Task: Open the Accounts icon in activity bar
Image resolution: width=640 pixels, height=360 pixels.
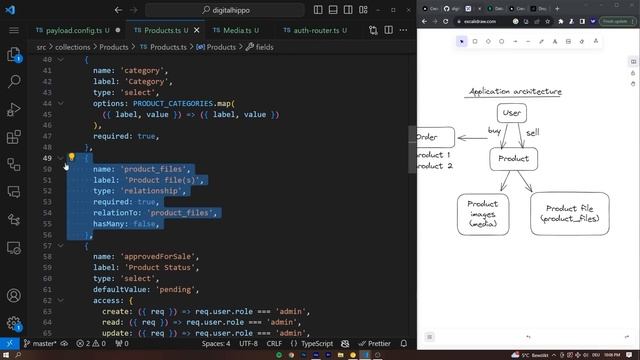Action: pos(14,296)
